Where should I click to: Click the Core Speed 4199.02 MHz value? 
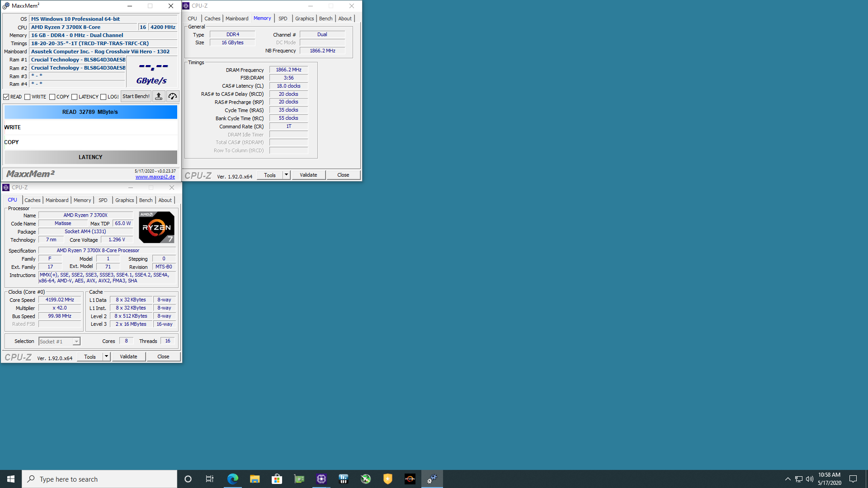(x=60, y=300)
